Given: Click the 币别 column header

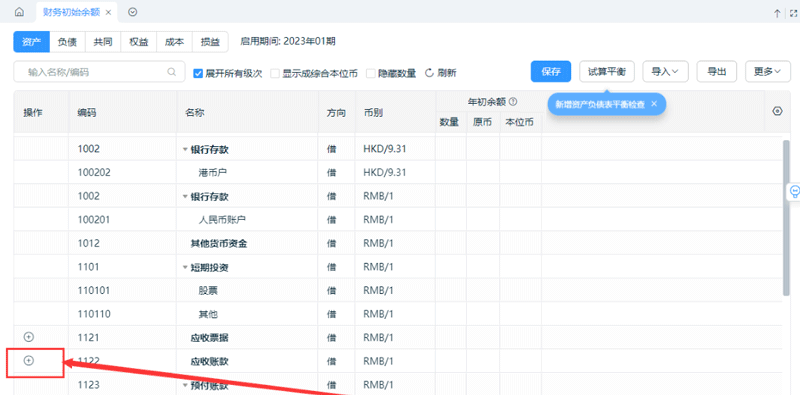Looking at the screenshot, I should (x=373, y=113).
